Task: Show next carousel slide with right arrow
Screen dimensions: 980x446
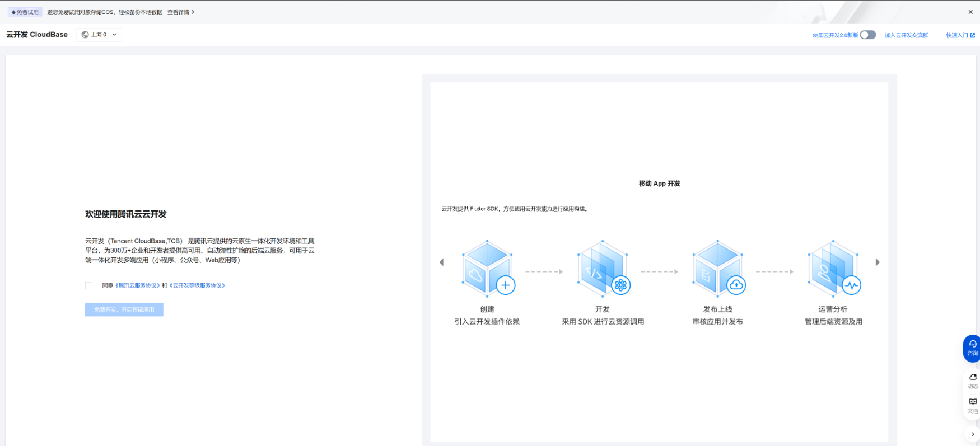Action: pyautogui.click(x=878, y=262)
